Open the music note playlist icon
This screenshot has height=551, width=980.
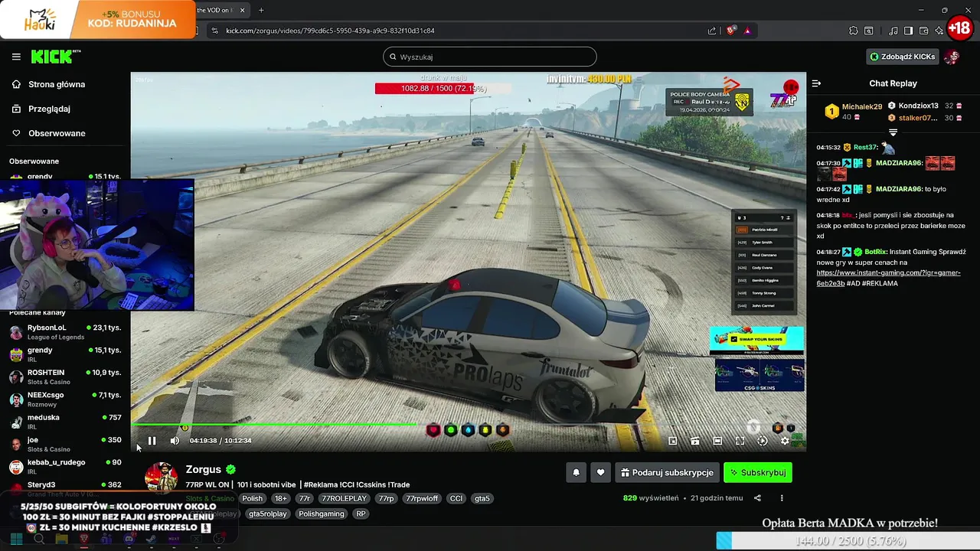coord(893,31)
